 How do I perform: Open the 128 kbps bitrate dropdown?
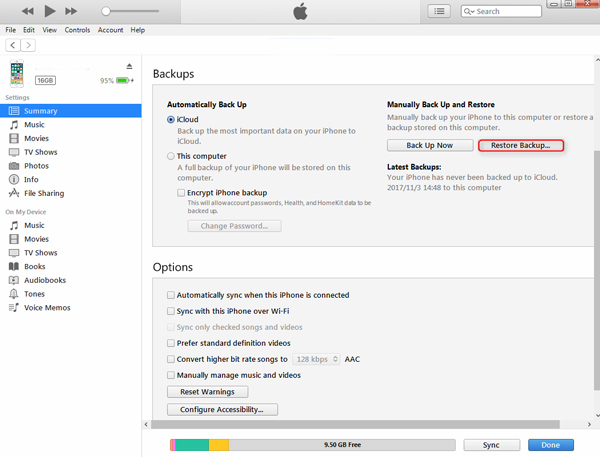[316, 359]
